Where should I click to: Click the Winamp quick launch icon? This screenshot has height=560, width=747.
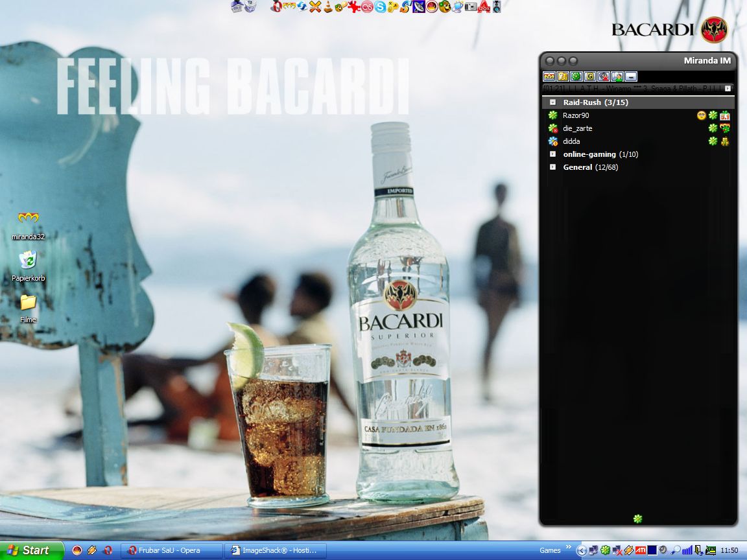[x=92, y=550]
